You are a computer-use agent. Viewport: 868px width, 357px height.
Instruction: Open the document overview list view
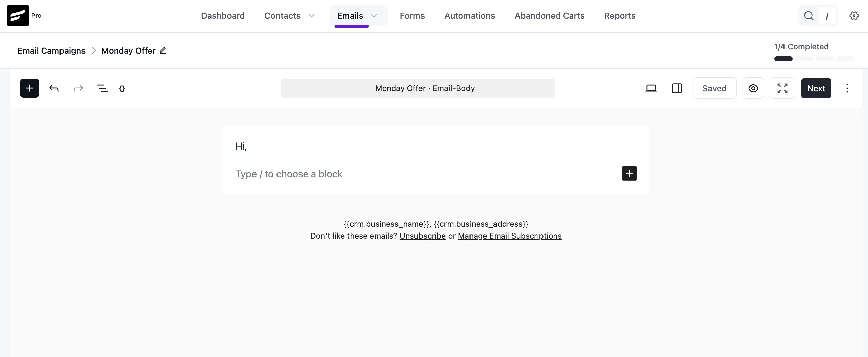coord(102,88)
